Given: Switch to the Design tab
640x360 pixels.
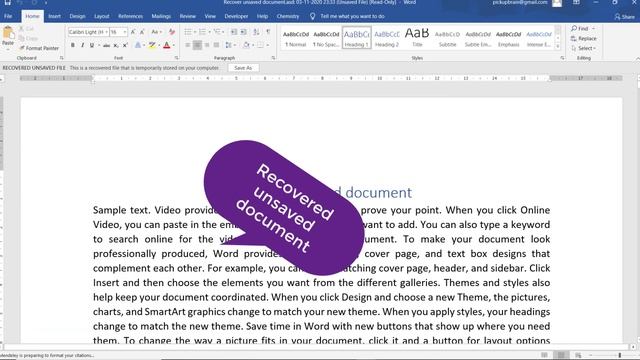Looking at the screenshot, I should pyautogui.click(x=77, y=17).
